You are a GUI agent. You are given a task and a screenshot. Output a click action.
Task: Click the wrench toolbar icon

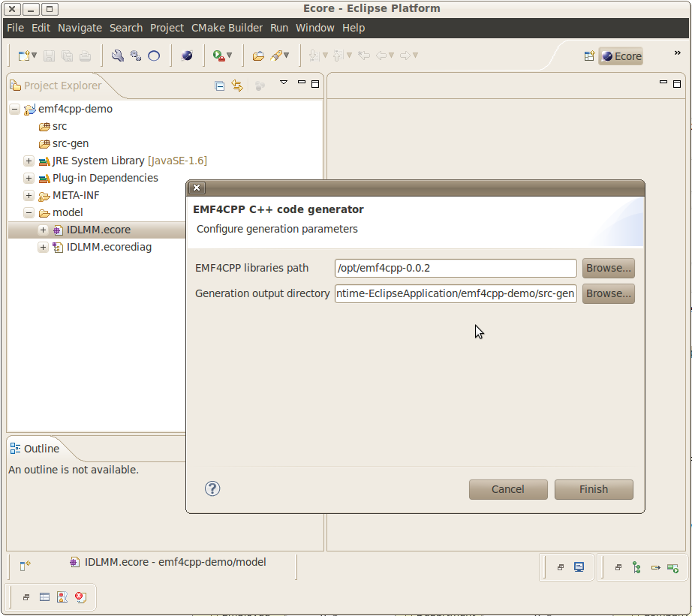[117, 56]
